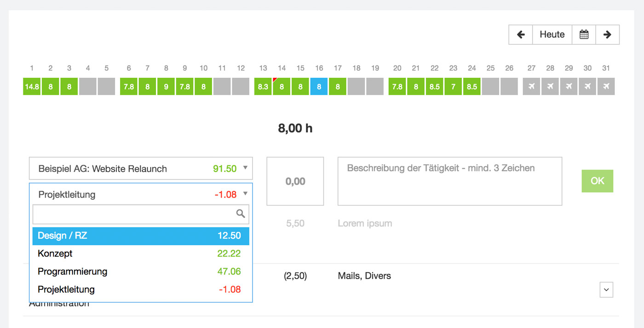The image size is (644, 328).
Task: Open the calendar date picker icon
Action: (584, 35)
